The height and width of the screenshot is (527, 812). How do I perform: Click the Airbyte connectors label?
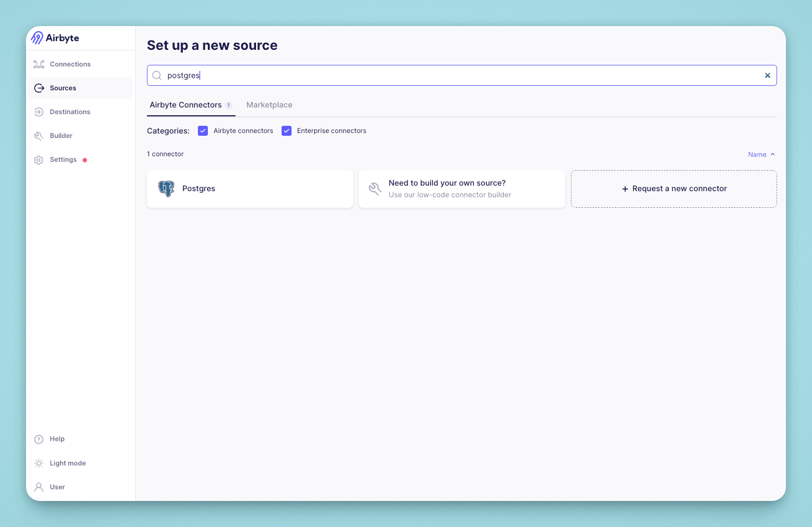click(243, 131)
